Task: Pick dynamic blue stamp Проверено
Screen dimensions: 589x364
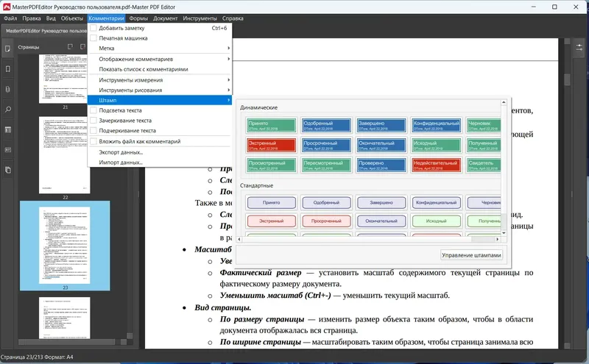Action: (381, 165)
